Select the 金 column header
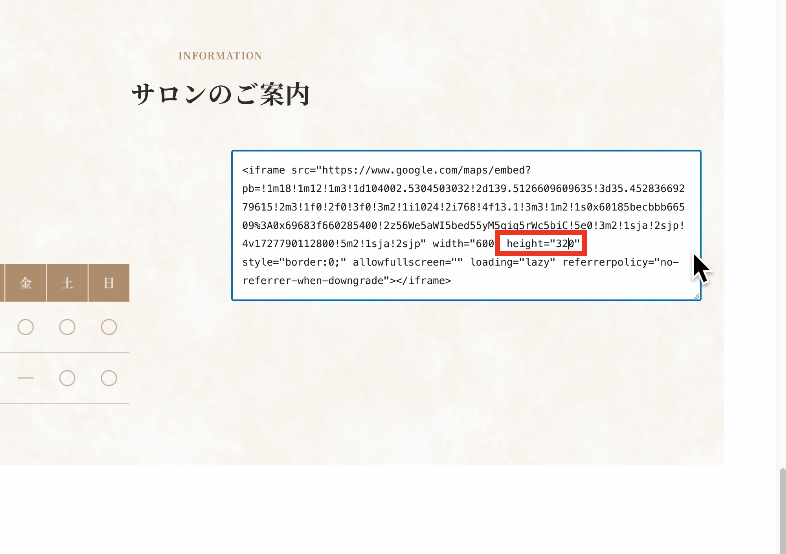The height and width of the screenshot is (554, 786). click(26, 284)
